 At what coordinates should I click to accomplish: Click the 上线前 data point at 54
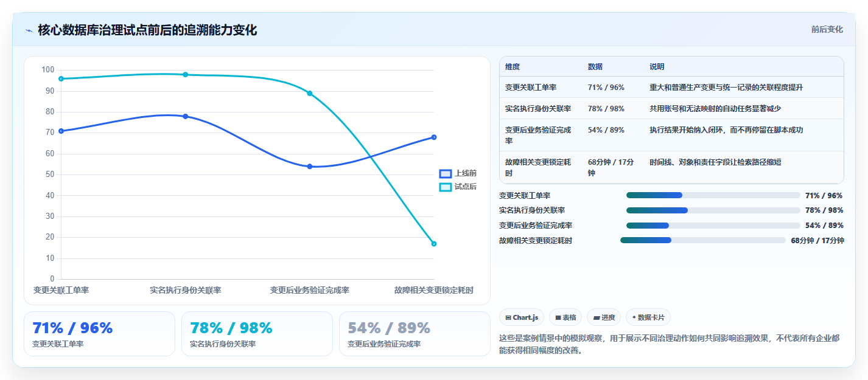click(310, 167)
